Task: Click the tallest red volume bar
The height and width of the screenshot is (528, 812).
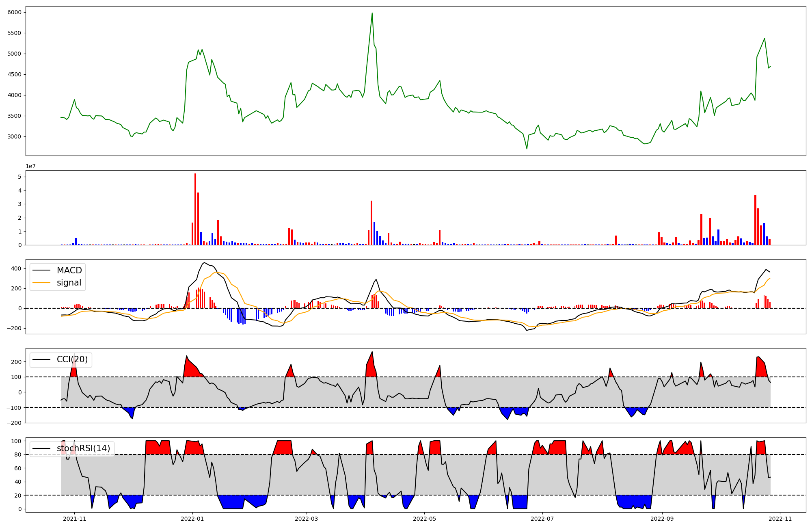Action: [195, 209]
